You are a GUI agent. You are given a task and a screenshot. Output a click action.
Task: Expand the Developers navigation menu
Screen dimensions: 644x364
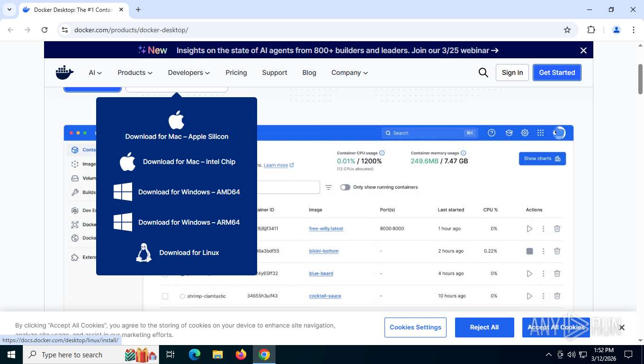pos(189,73)
